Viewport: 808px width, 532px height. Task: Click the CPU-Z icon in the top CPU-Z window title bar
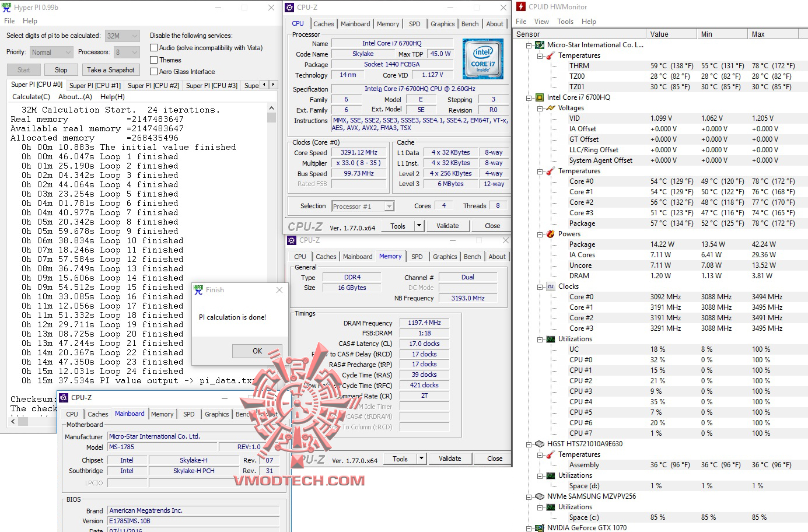tap(290, 8)
